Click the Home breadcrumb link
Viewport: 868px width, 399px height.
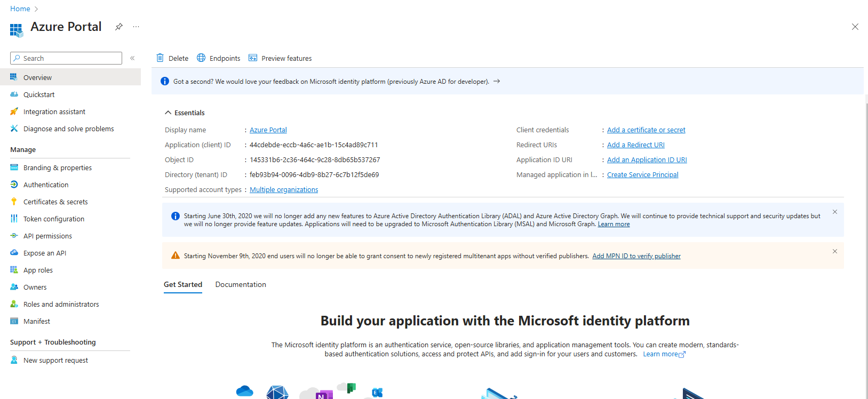coord(20,9)
